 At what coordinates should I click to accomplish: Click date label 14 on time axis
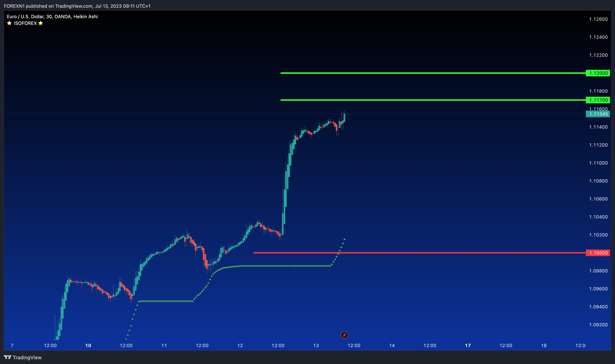392,345
